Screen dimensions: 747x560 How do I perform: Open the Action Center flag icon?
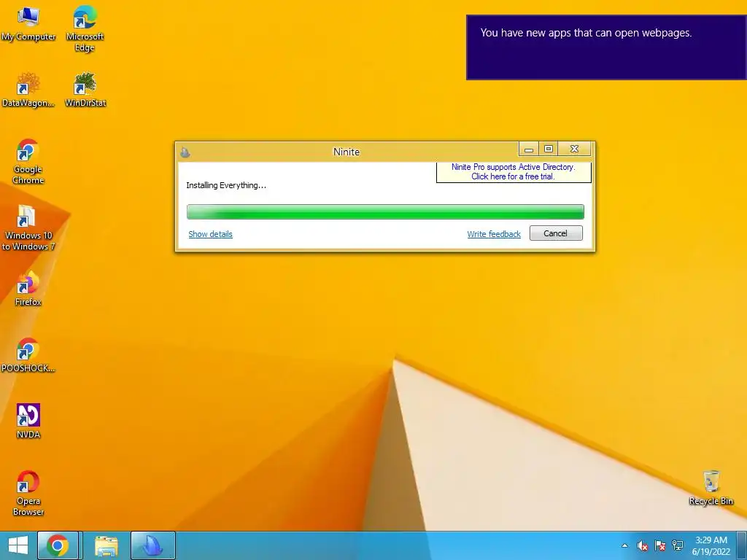[x=659, y=545]
